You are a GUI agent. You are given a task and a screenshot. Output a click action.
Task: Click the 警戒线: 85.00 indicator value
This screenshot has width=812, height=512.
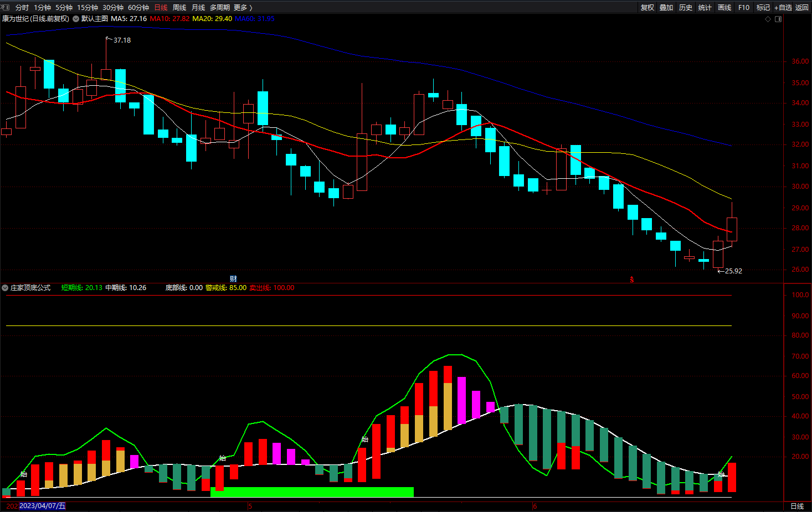point(226,288)
